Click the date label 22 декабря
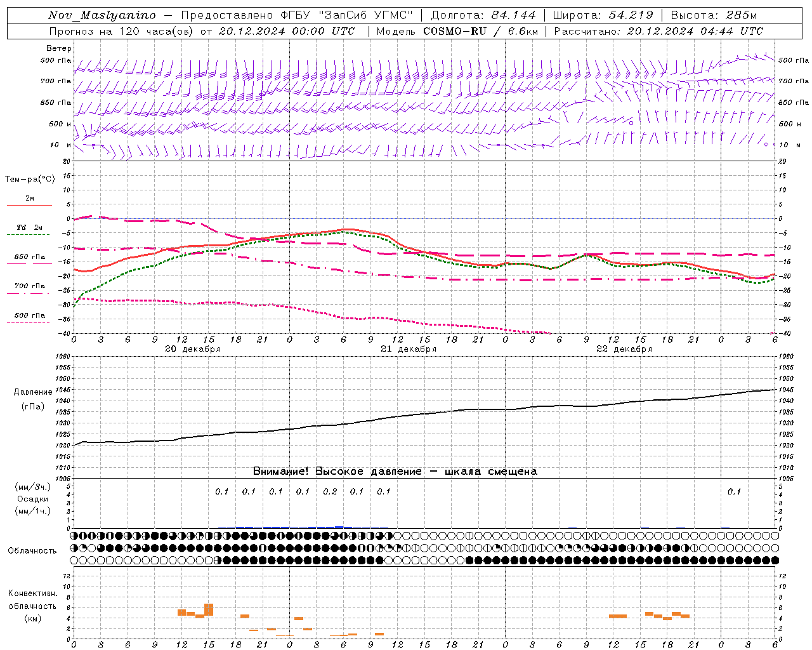Screen dimensions: 812x650 point(624,349)
